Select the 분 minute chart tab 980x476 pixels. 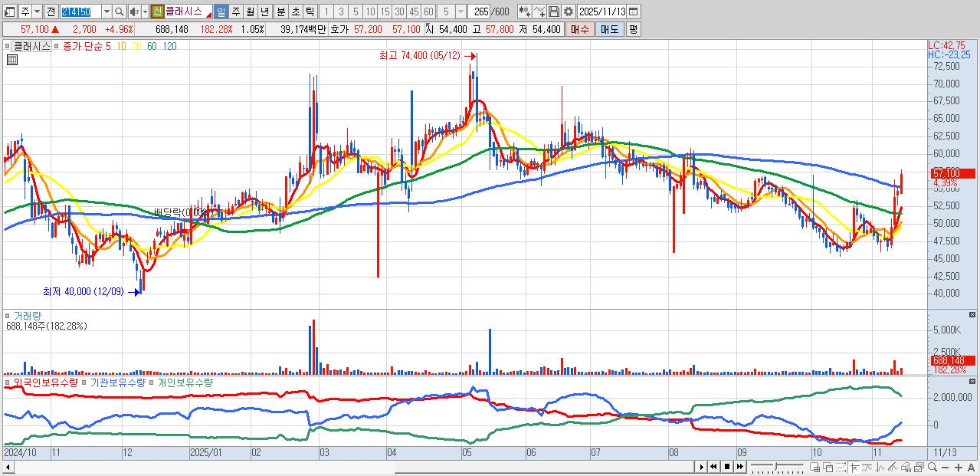tap(280, 11)
